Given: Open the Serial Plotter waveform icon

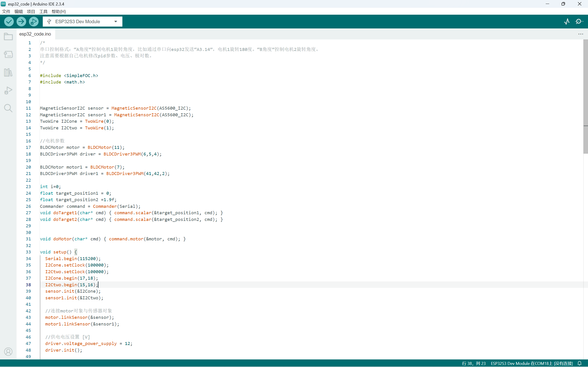Looking at the screenshot, I should [567, 22].
